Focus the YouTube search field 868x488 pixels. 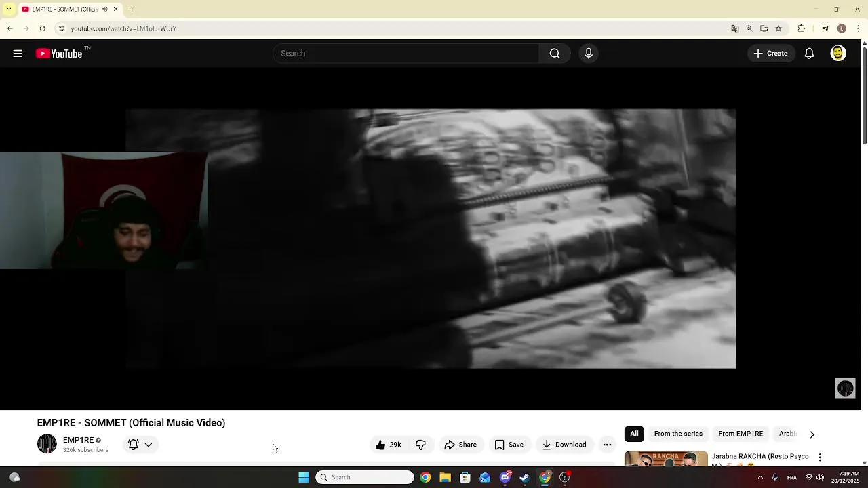click(406, 54)
